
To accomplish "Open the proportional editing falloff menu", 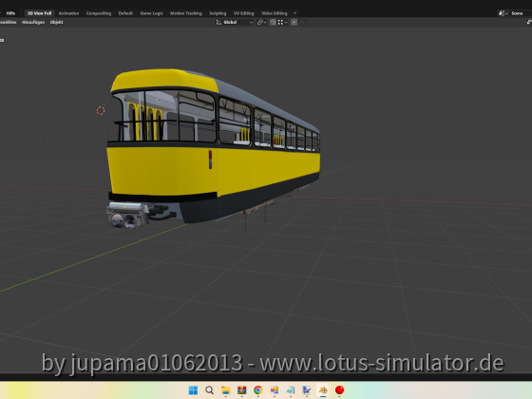I will point(304,23).
